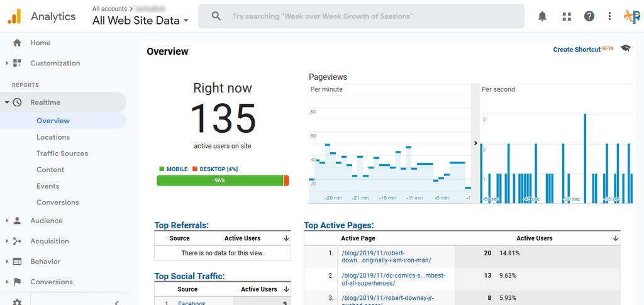Click the Home icon in sidebar
The image size is (644, 305).
(17, 43)
